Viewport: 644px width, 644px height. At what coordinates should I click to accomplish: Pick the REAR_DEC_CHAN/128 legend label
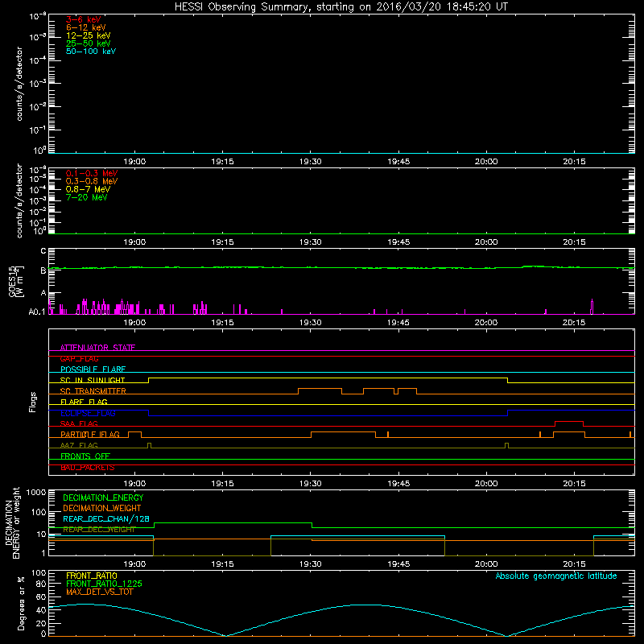[106, 518]
